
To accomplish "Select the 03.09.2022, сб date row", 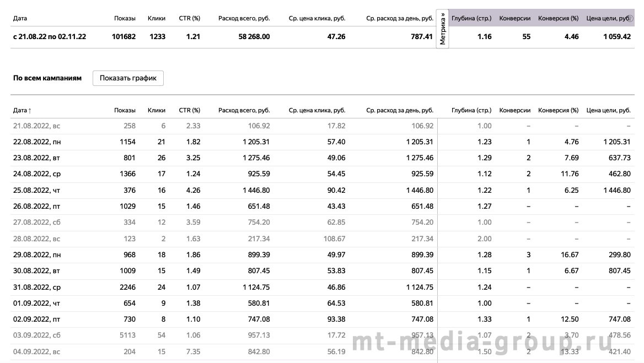I will click(x=323, y=335).
